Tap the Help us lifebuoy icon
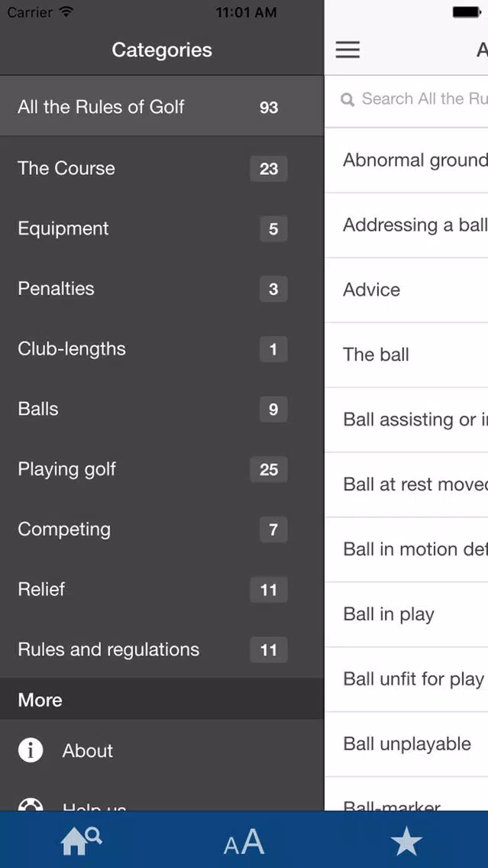This screenshot has width=488, height=868. pos(31,804)
